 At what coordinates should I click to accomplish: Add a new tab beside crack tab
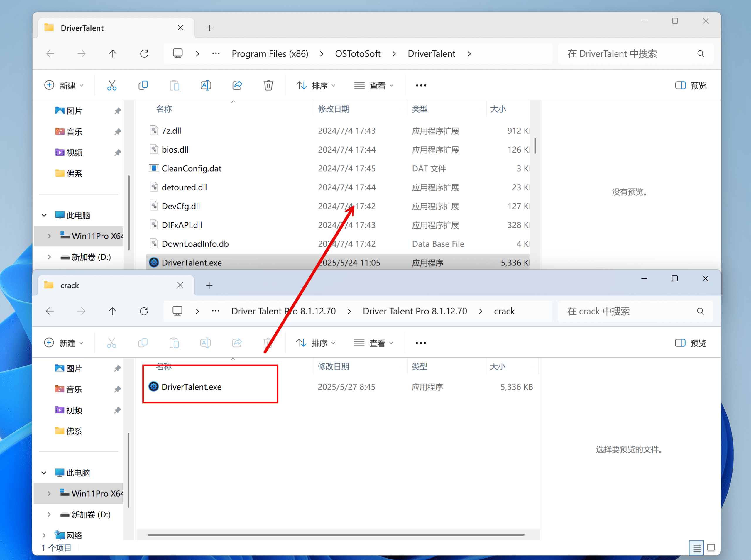[209, 285]
